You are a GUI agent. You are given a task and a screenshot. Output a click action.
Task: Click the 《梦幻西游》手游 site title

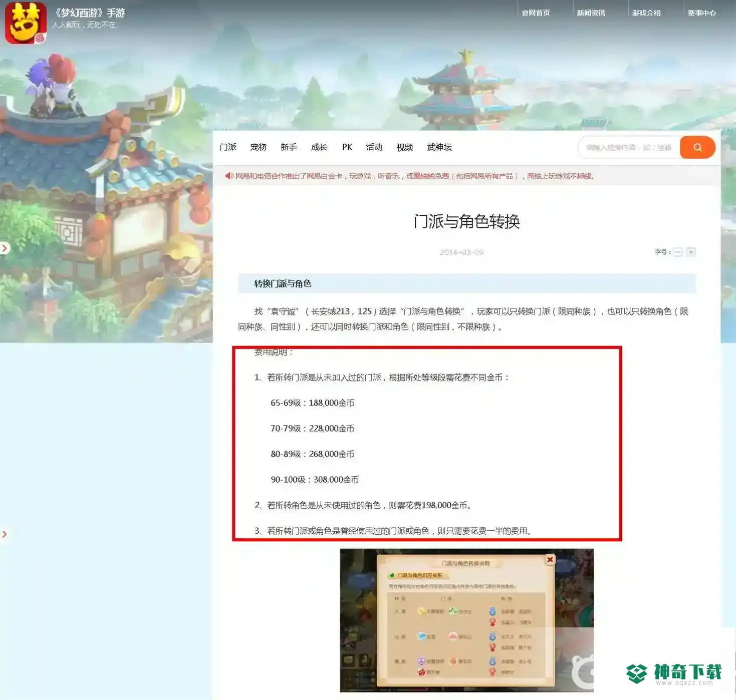[89, 13]
